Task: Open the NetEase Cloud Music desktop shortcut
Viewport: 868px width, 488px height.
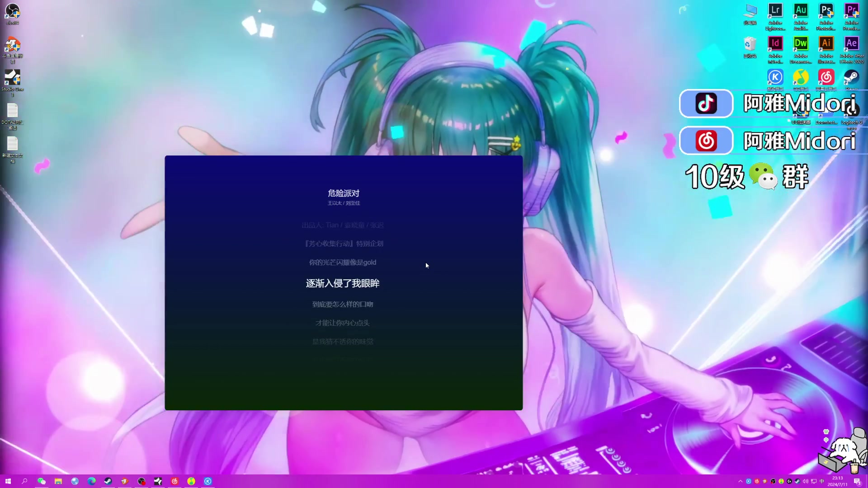Action: click(826, 79)
